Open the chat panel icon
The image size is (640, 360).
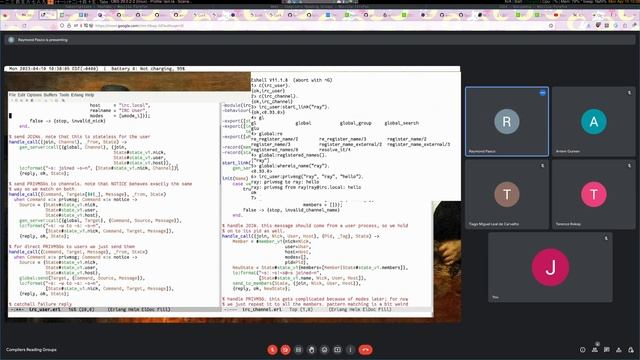[x=607, y=350]
